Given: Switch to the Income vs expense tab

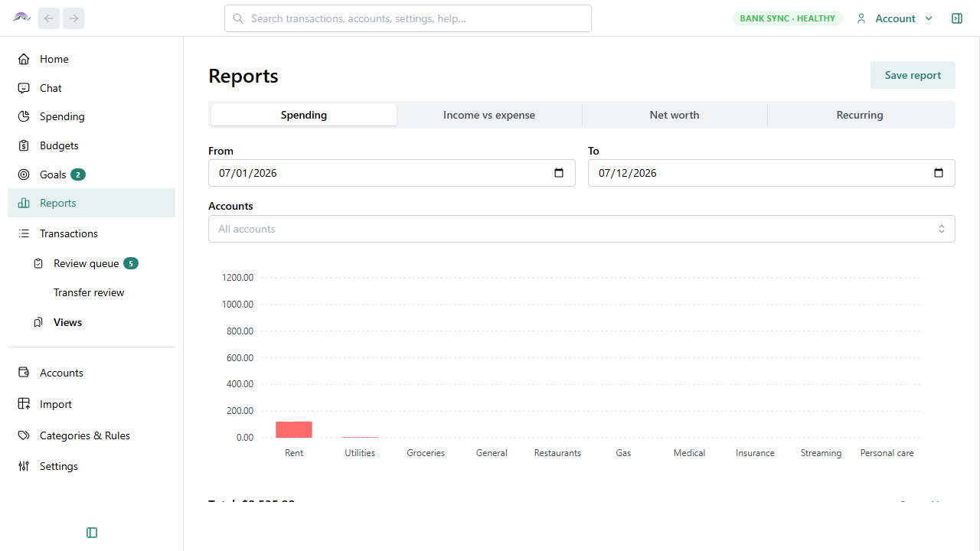Looking at the screenshot, I should (489, 115).
